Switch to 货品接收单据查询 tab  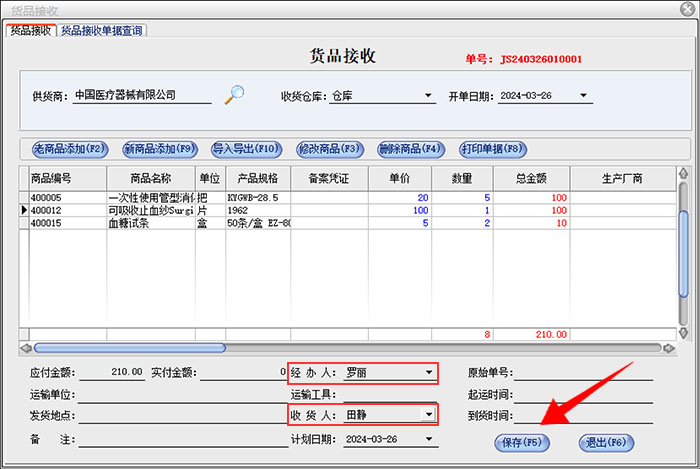point(103,30)
